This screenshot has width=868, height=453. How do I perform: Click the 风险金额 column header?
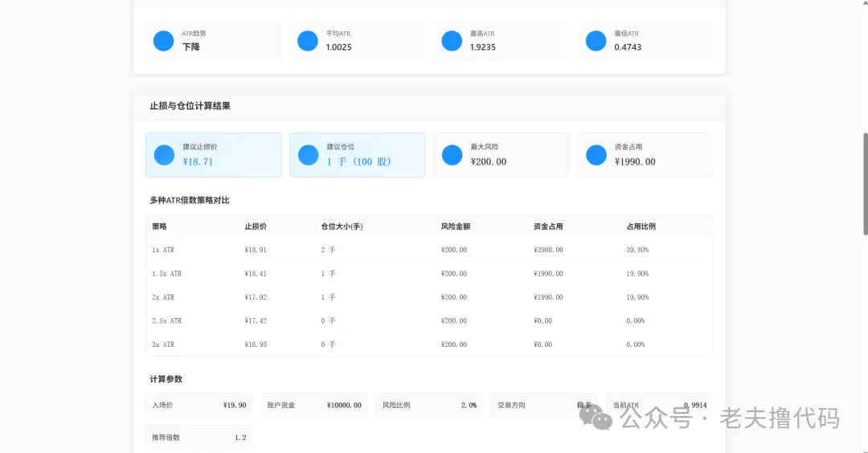[456, 226]
